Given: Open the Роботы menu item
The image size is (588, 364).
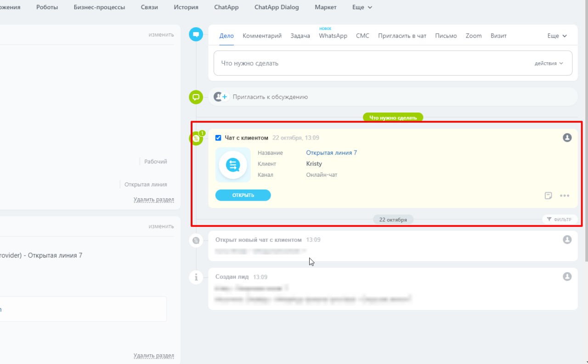Looking at the screenshot, I should [47, 7].
